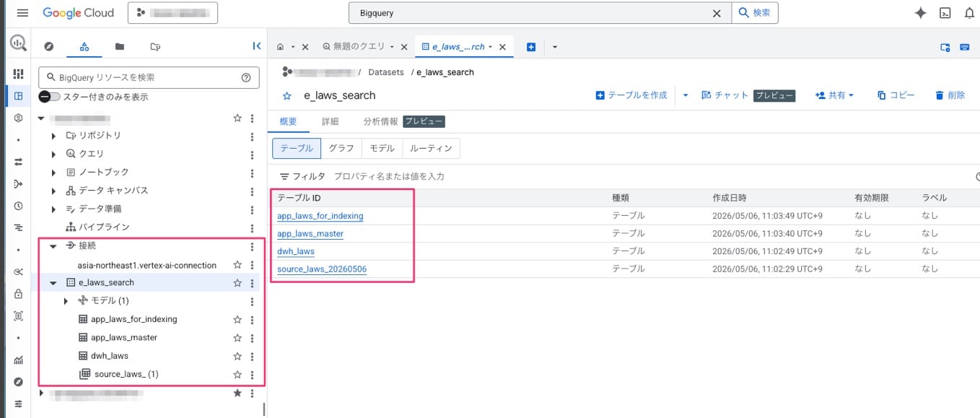Clear the Bigquery search text with X
980x418 pixels.
pyautogui.click(x=717, y=13)
